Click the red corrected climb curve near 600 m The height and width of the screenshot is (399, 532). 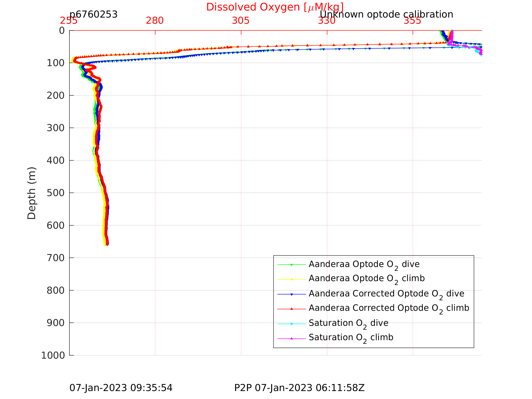(106, 225)
